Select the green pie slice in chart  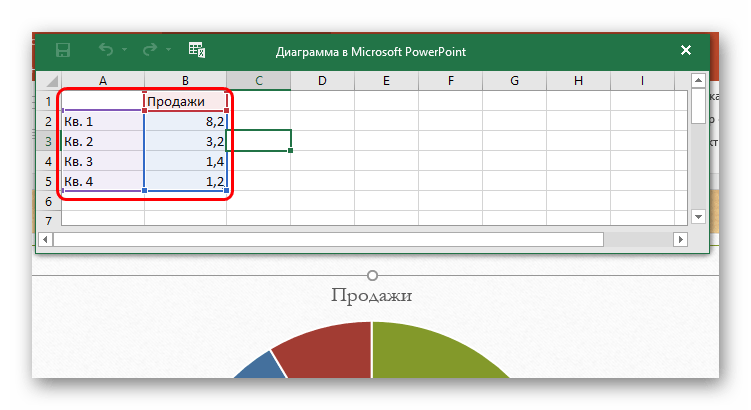431,353
